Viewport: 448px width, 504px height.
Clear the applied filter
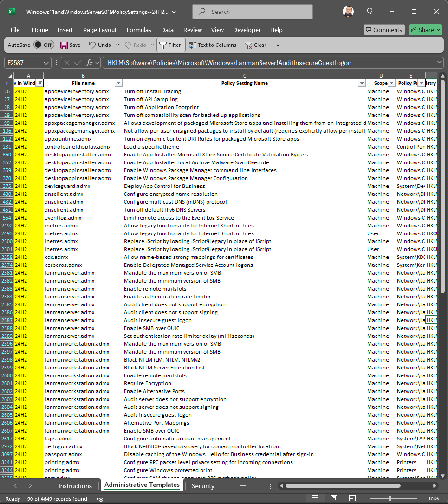click(x=255, y=45)
